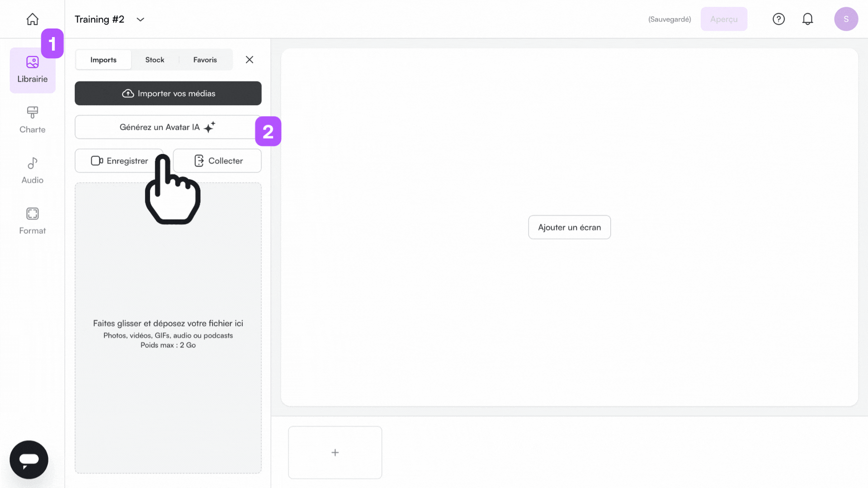Click the Enregistrer record button
The height and width of the screenshot is (488, 868).
coord(119,161)
